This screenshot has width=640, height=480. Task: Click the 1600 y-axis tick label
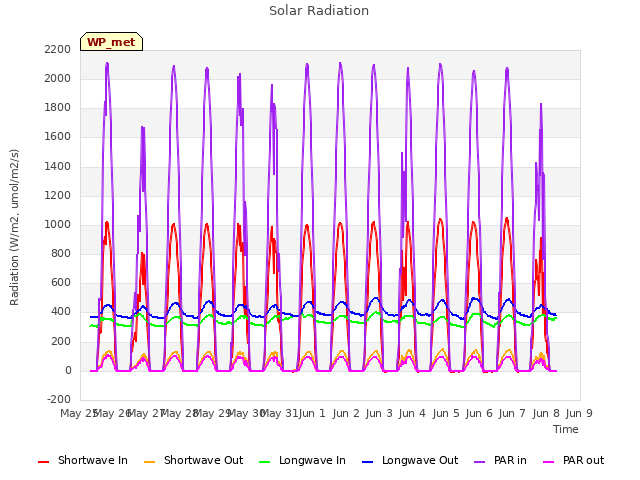[58, 137]
